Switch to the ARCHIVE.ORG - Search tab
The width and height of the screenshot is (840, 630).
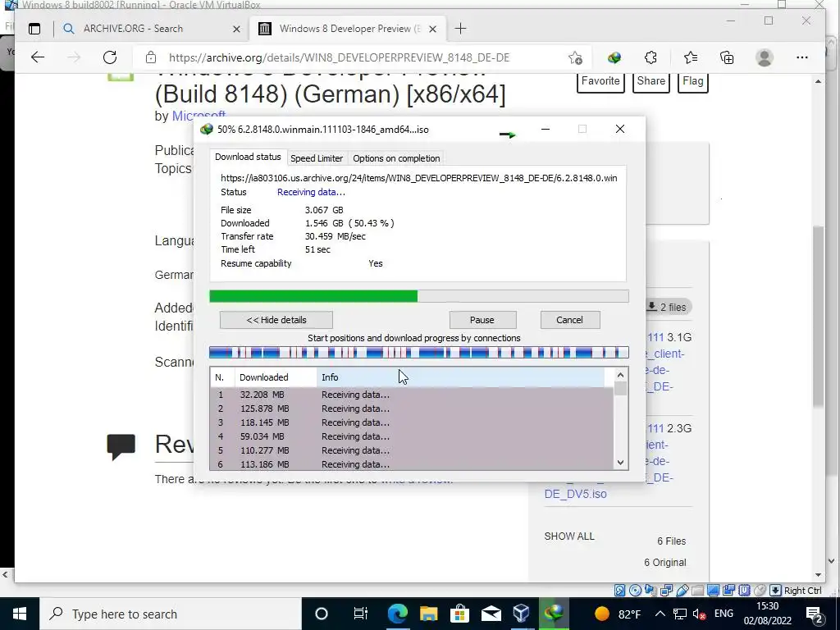(x=151, y=29)
